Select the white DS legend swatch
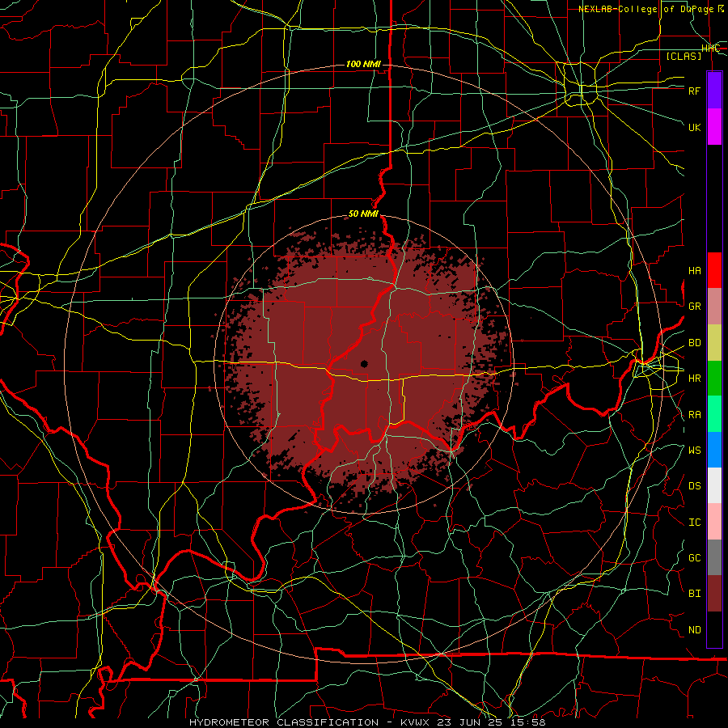Viewport: 728px width, 728px height. [x=714, y=485]
